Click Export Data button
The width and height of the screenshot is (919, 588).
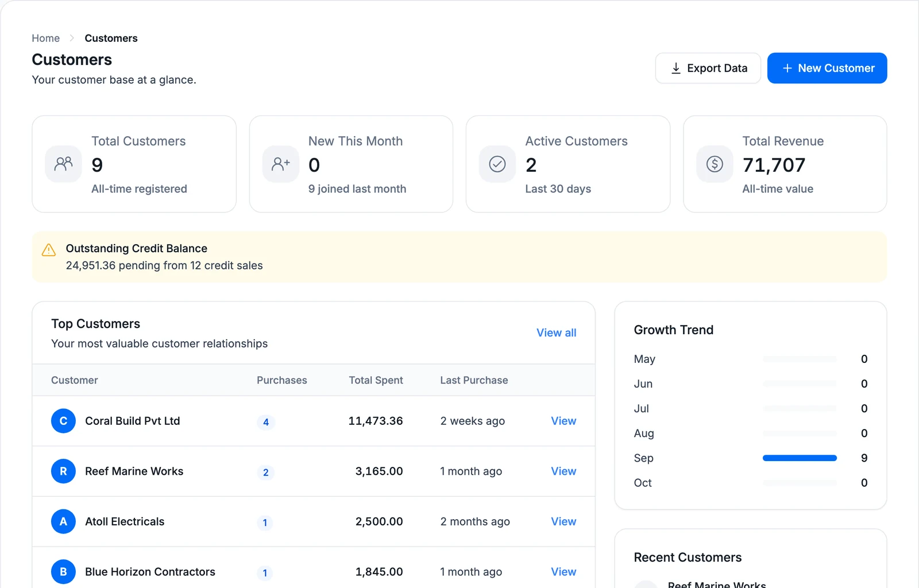[x=708, y=68]
